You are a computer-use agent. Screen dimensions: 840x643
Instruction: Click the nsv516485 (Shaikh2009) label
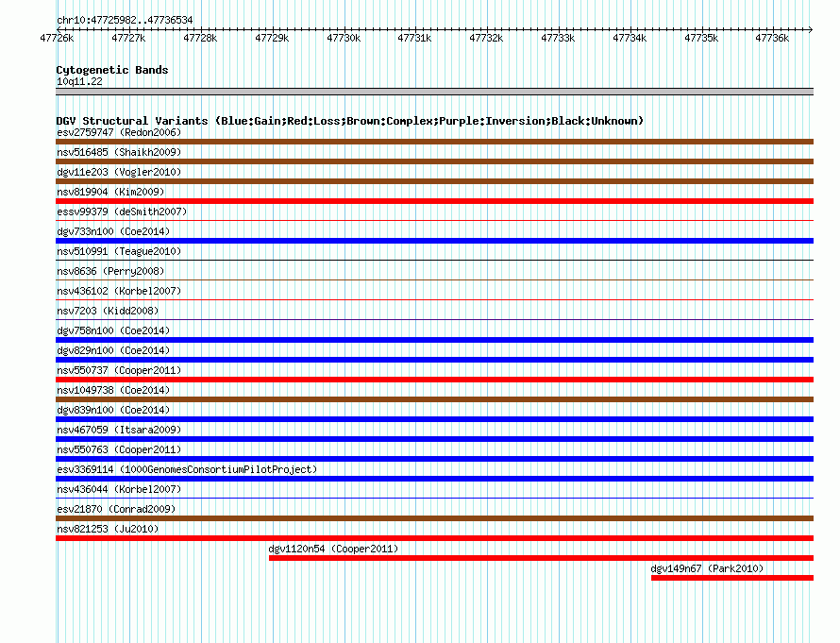[x=119, y=152]
